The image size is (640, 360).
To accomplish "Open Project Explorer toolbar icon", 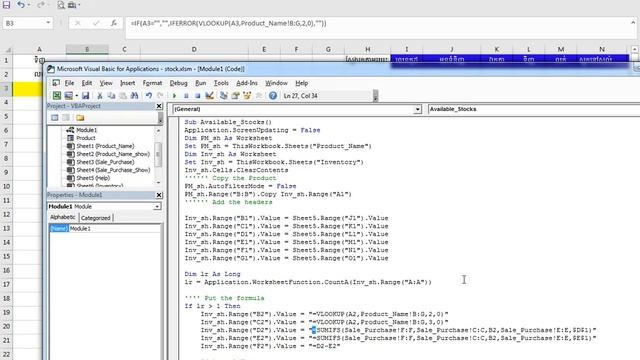I will pyautogui.click(x=224, y=96).
